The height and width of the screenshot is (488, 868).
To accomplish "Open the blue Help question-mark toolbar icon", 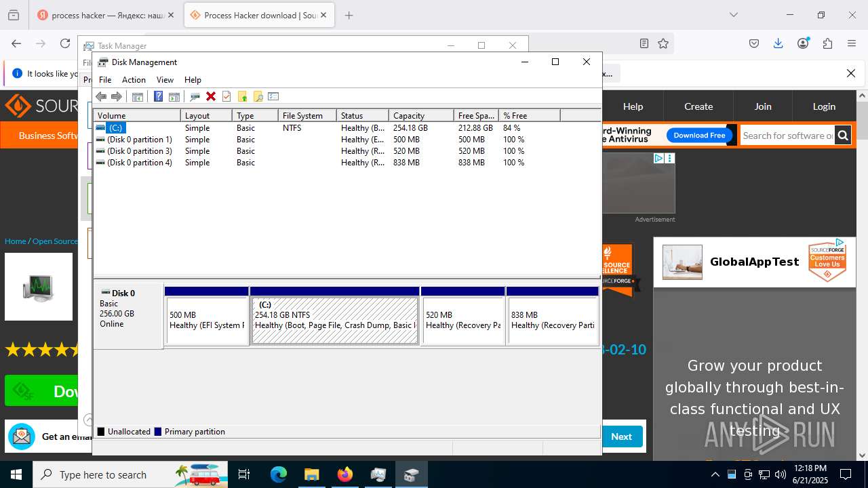I will pos(158,96).
